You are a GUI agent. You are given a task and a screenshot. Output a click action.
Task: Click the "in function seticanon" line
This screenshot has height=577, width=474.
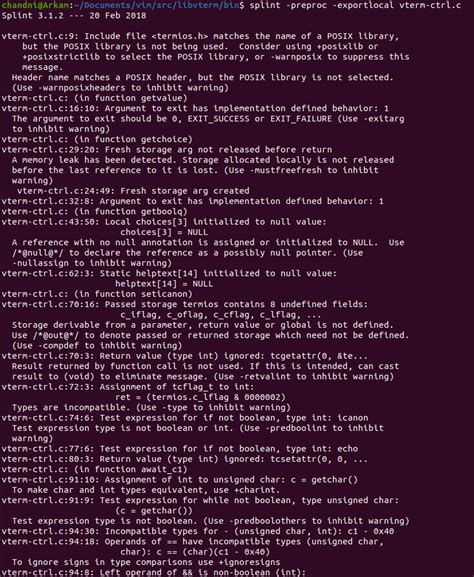pyautogui.click(x=97, y=294)
